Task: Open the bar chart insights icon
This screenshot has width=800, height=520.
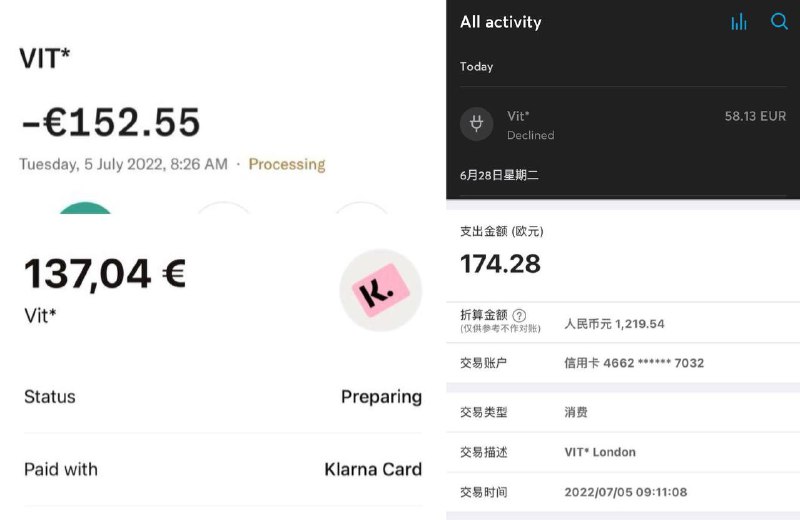Action: [739, 22]
